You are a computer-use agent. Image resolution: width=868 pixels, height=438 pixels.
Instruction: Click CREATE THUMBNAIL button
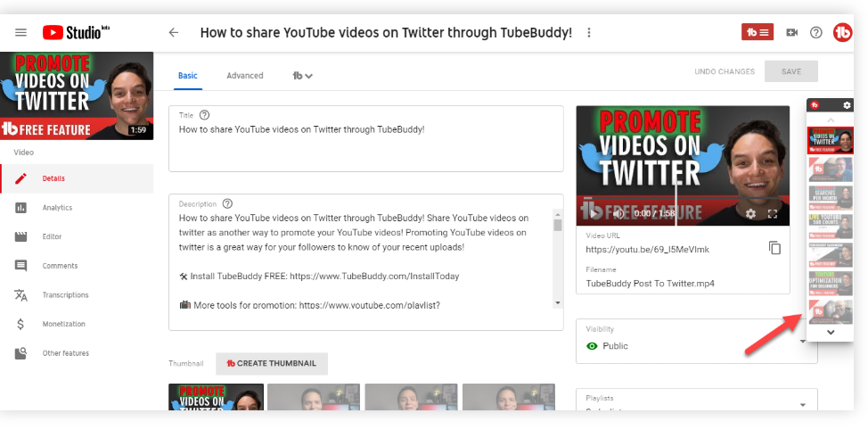point(272,364)
